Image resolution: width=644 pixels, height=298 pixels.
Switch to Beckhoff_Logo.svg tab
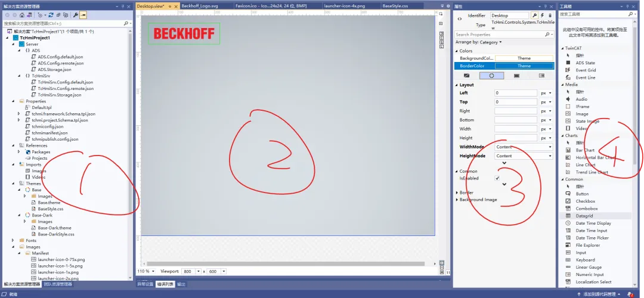[x=199, y=6]
